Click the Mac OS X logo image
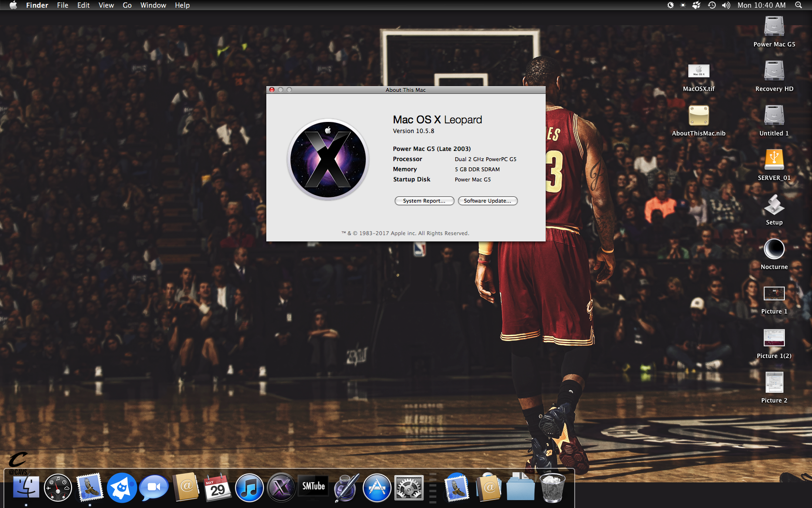 [x=328, y=160]
